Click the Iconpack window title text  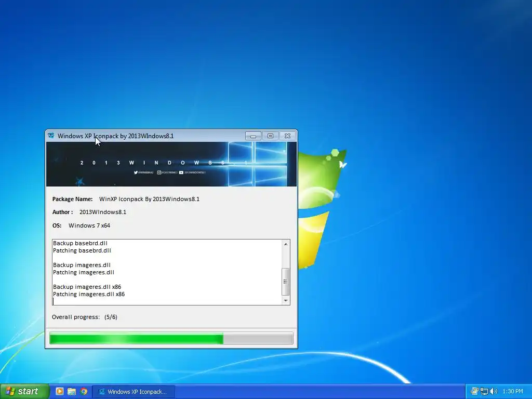(x=115, y=136)
